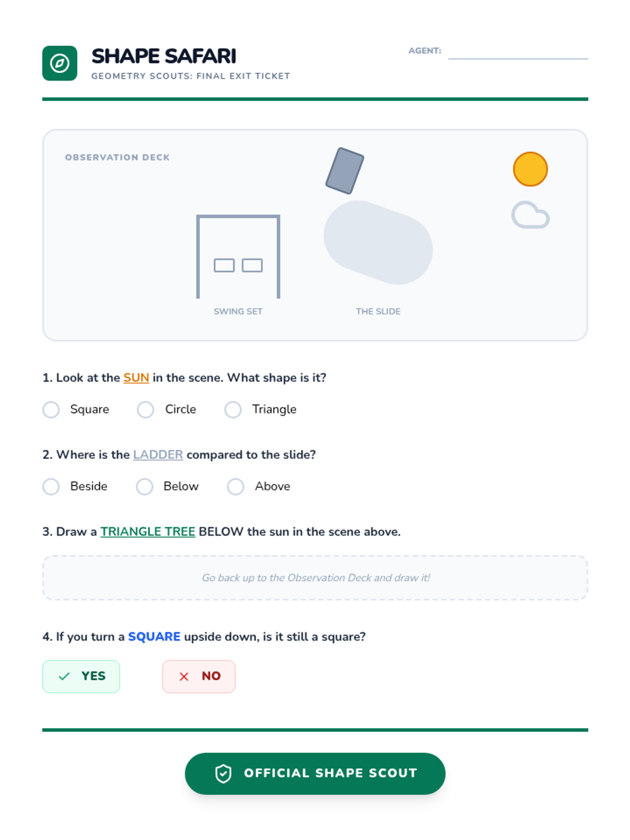Click the left swing seat rectangle
630x840 pixels.
pyautogui.click(x=224, y=266)
